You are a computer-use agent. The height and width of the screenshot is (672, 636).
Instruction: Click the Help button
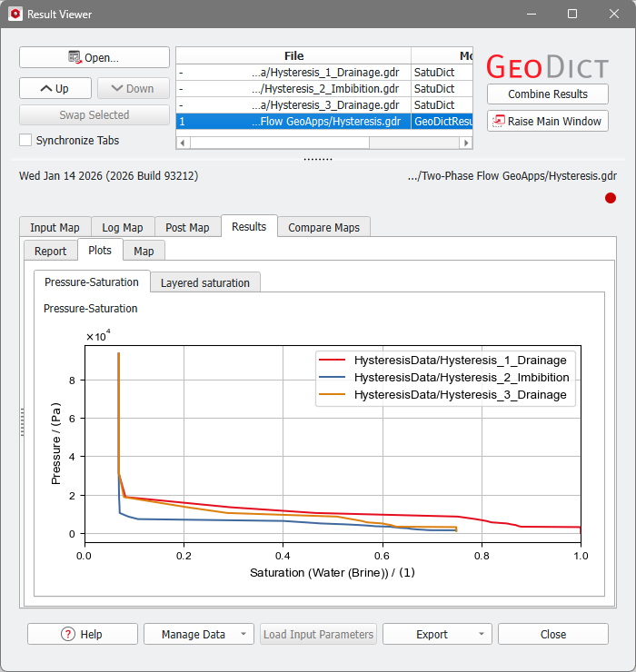(x=83, y=634)
